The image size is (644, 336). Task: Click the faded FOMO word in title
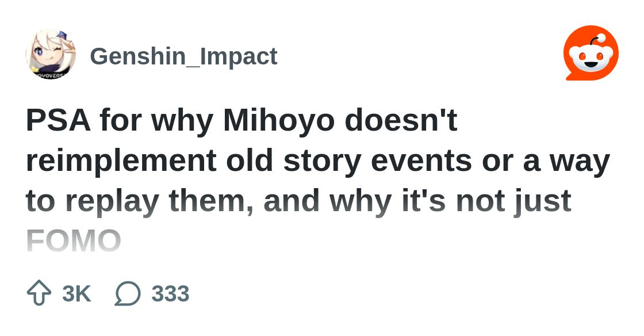coord(74,241)
